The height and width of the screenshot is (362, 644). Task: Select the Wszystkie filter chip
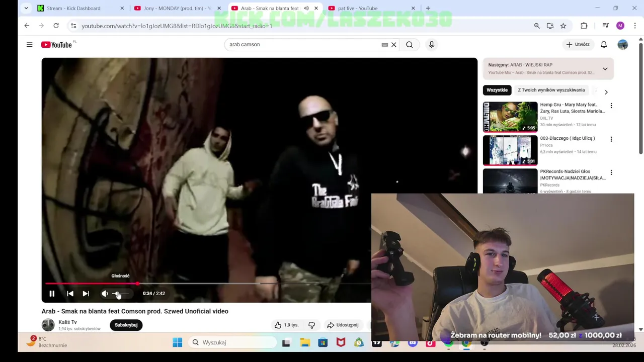(x=497, y=90)
